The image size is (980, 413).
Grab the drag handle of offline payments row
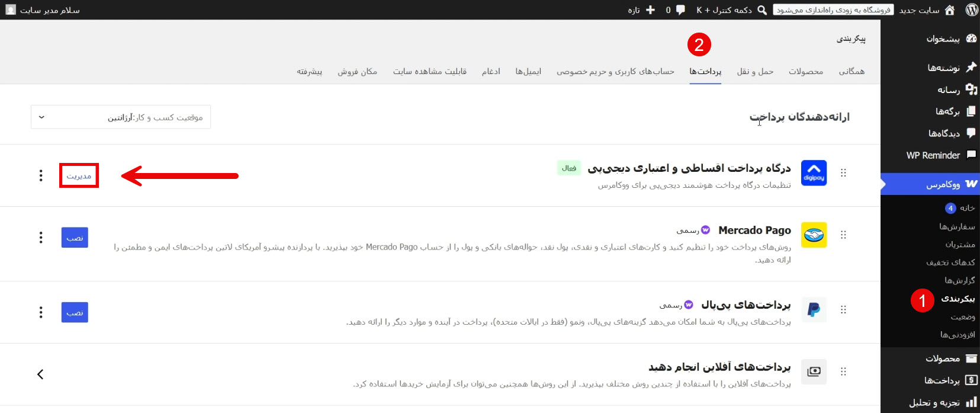point(843,372)
